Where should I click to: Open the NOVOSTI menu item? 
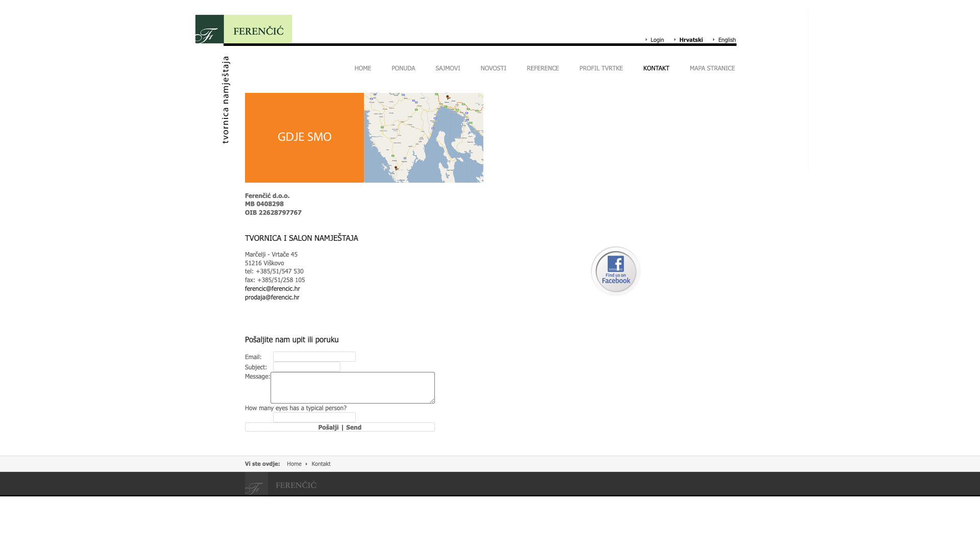tap(493, 68)
